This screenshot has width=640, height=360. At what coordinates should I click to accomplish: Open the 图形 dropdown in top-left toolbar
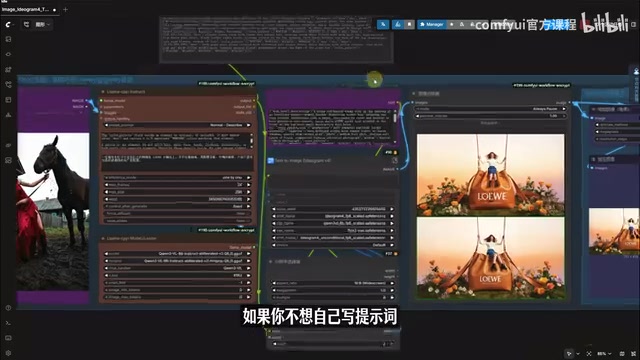(42, 24)
